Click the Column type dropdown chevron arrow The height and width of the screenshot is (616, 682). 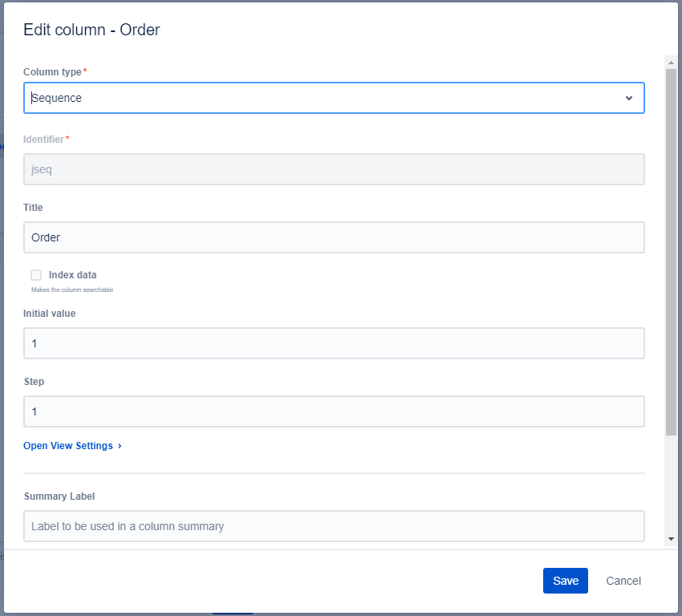click(x=628, y=98)
